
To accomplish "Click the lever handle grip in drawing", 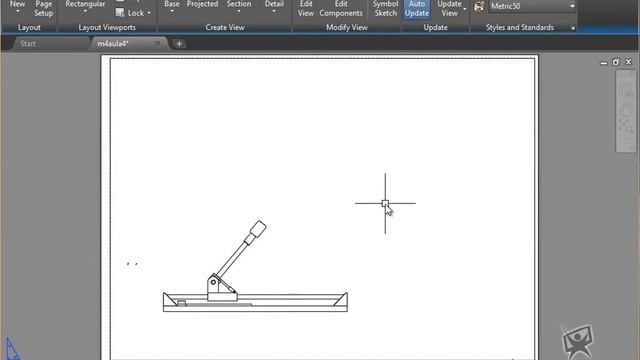I will 258,229.
